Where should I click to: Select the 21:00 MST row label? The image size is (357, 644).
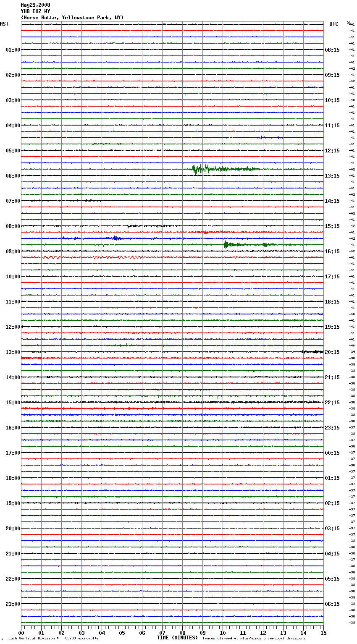coord(13,554)
